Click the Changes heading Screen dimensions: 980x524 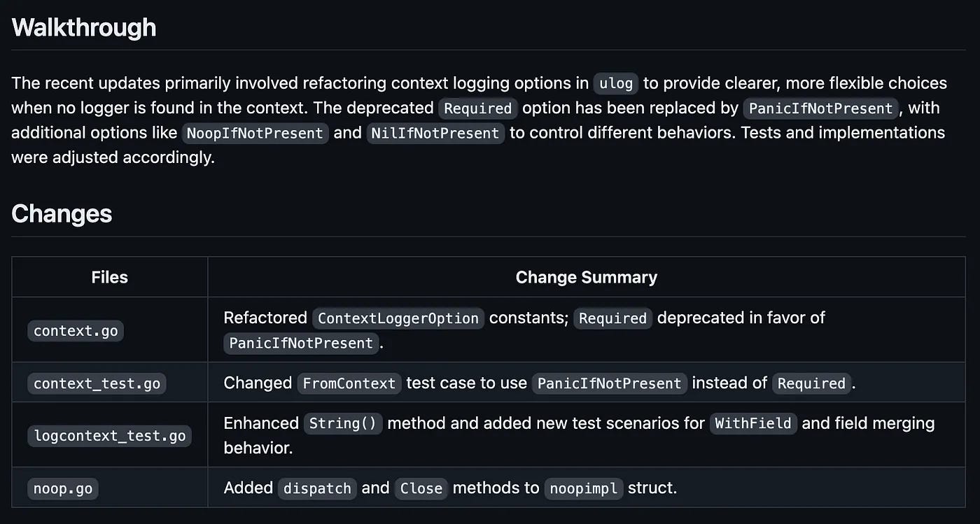point(62,213)
